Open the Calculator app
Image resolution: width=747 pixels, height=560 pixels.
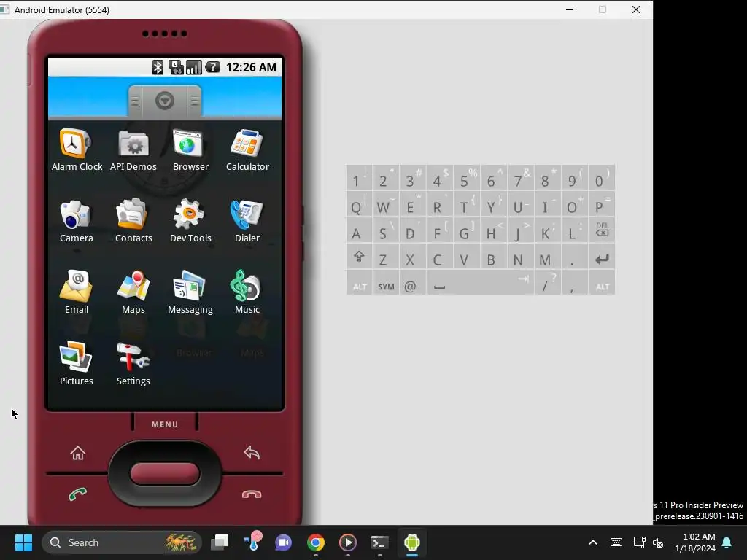pos(247,149)
